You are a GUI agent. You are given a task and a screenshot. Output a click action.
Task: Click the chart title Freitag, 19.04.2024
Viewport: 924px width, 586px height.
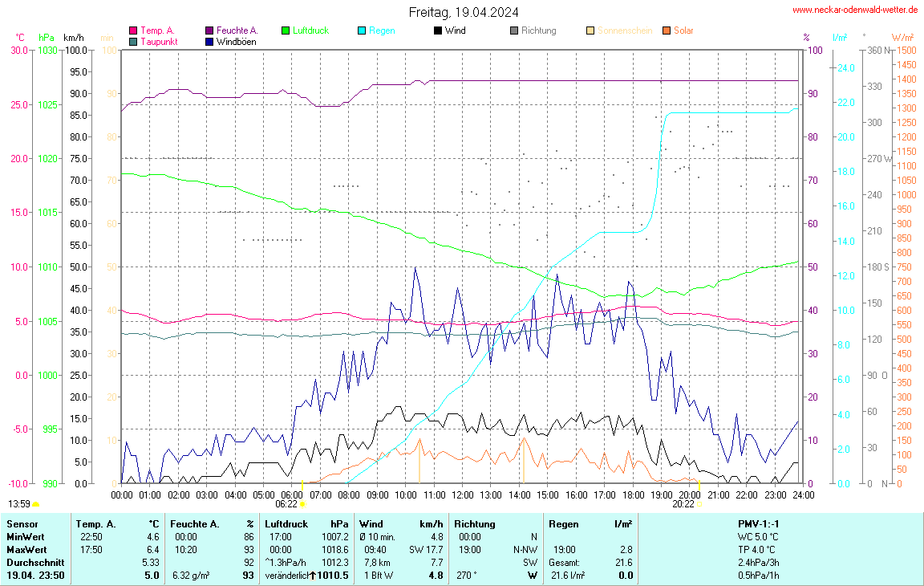463,12
